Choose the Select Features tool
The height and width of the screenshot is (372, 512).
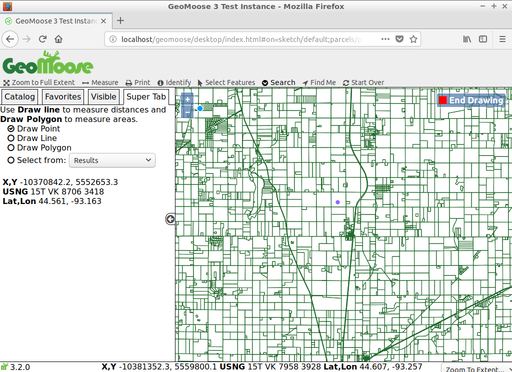[x=226, y=82]
